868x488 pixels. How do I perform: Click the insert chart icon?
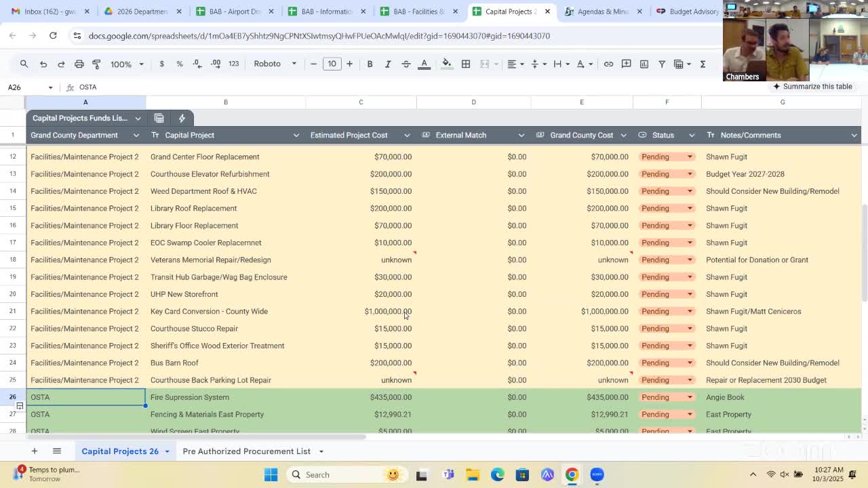[x=644, y=64]
